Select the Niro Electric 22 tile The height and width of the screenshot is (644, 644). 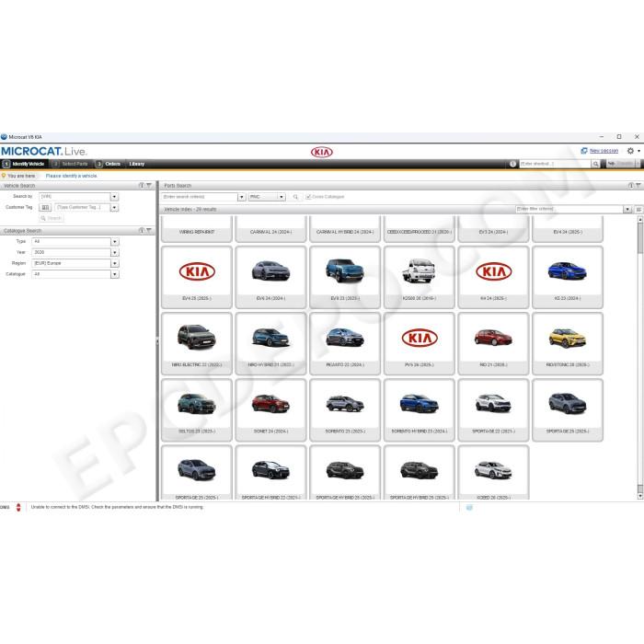(197, 344)
